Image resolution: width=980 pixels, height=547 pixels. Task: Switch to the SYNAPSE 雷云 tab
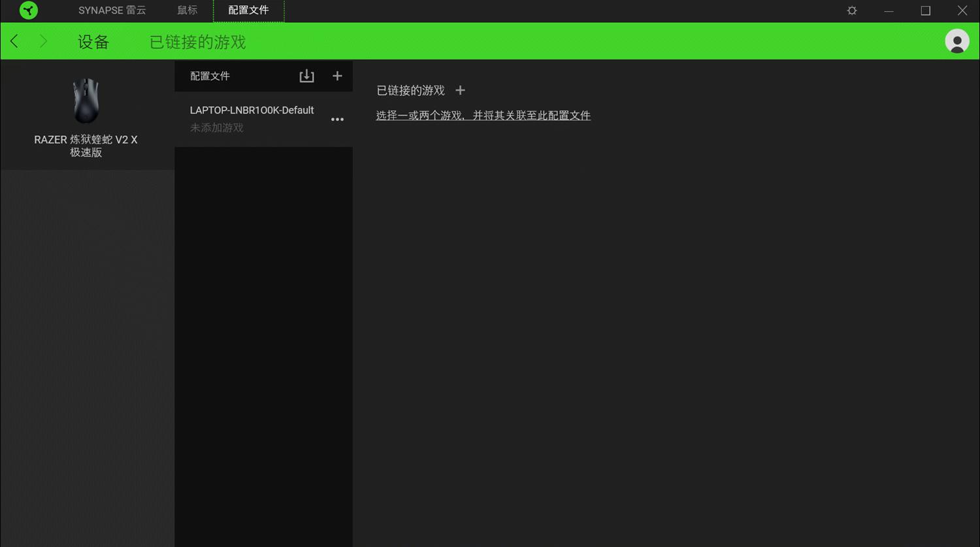(x=112, y=10)
